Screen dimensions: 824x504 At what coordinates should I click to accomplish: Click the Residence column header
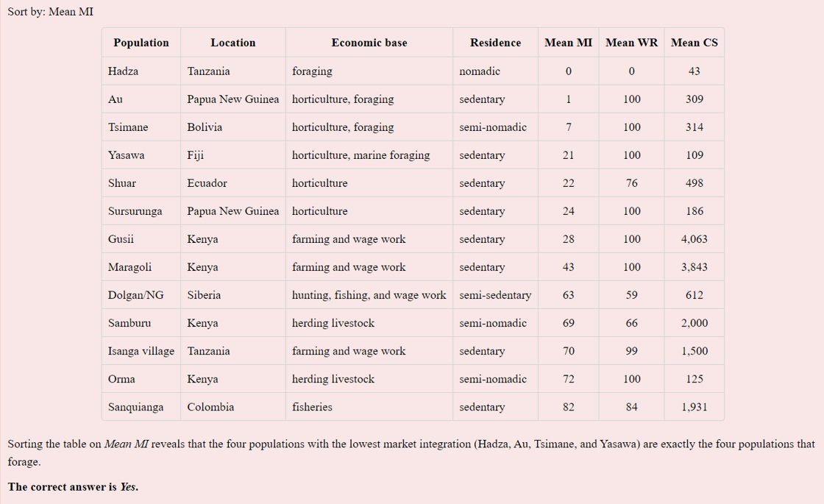point(495,43)
